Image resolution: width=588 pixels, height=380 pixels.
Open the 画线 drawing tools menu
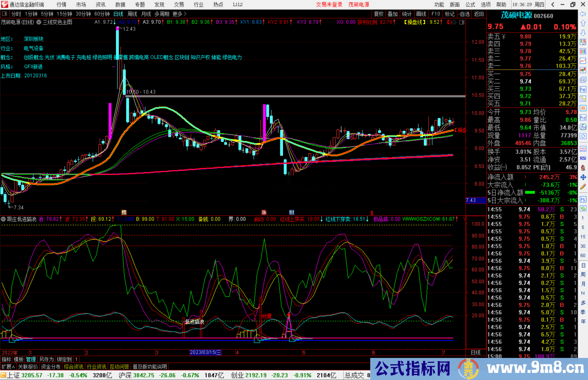(x=421, y=14)
